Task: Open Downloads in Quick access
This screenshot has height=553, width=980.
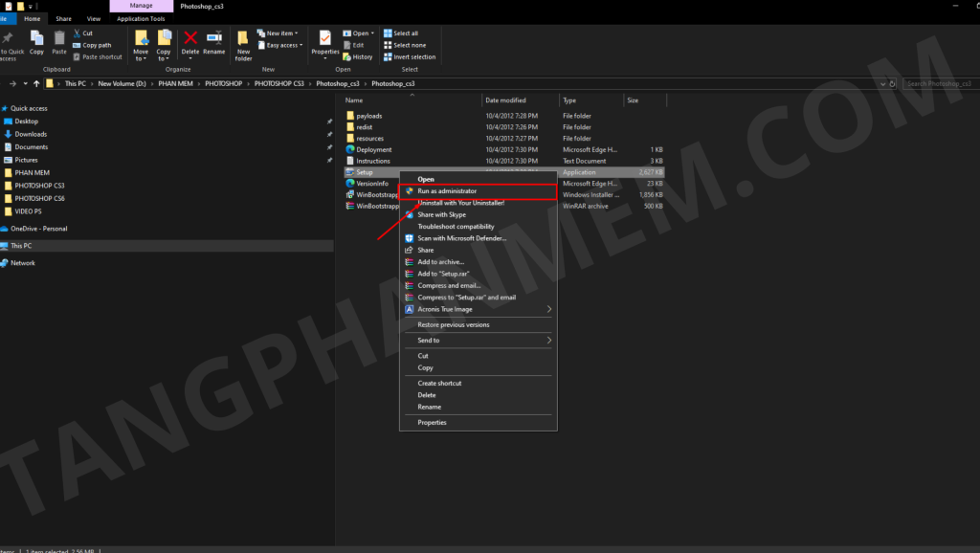Action: point(31,134)
